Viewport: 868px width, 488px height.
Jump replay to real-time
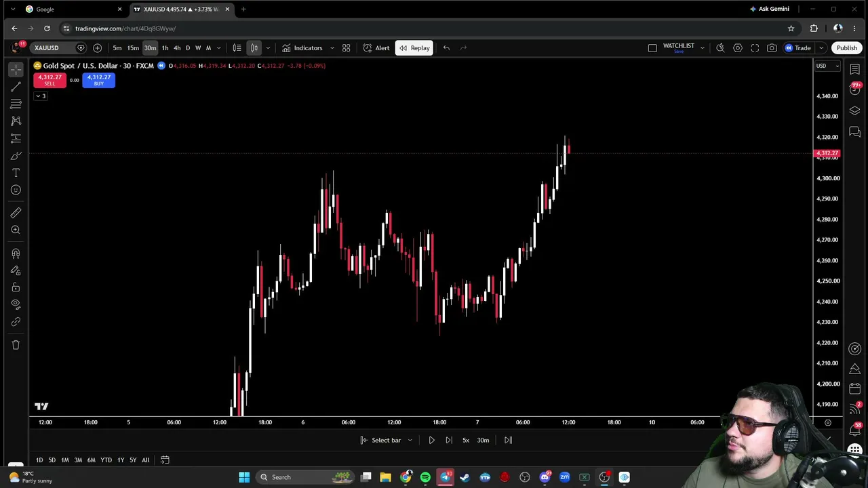(x=508, y=441)
